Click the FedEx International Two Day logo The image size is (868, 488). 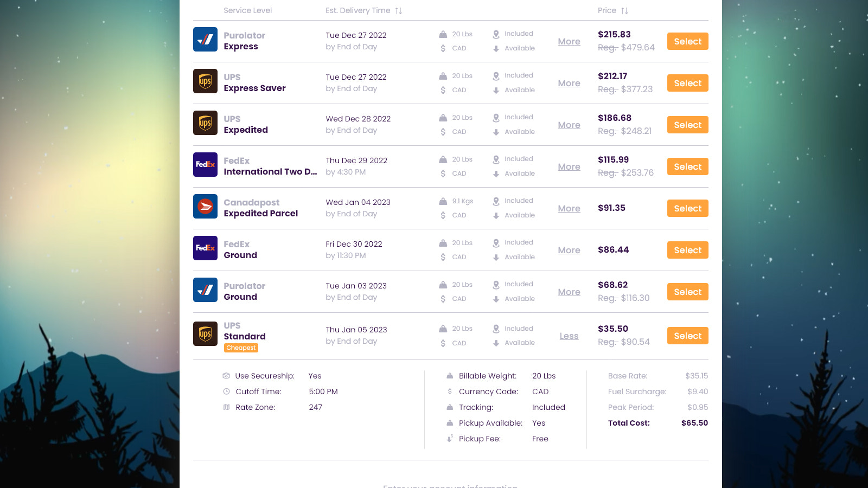[205, 165]
